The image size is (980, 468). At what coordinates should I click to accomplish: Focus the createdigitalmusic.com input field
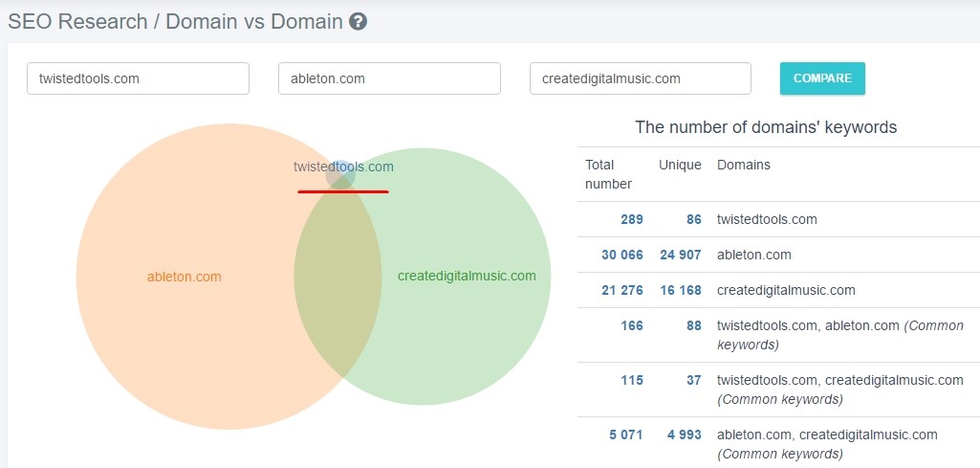(x=640, y=78)
